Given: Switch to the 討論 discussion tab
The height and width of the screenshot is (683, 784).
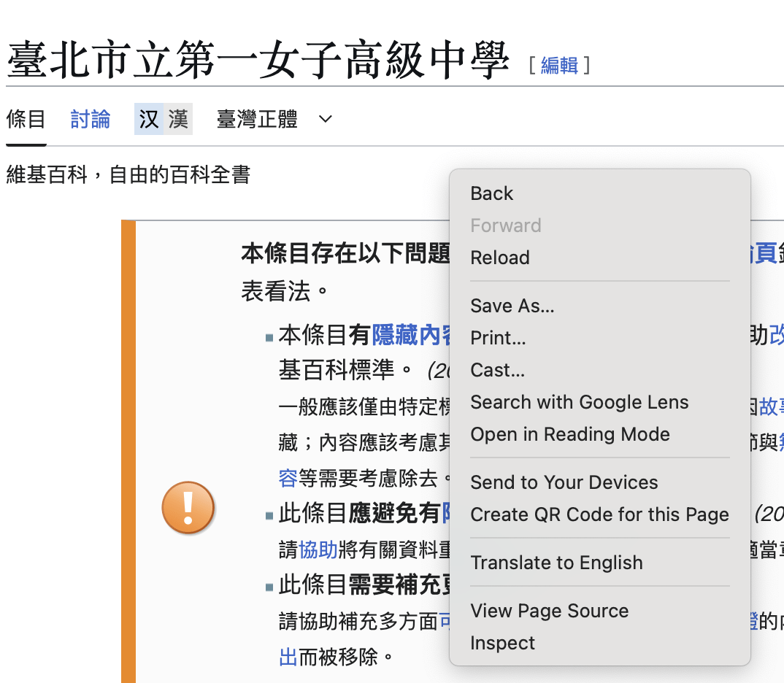Looking at the screenshot, I should coord(90,120).
